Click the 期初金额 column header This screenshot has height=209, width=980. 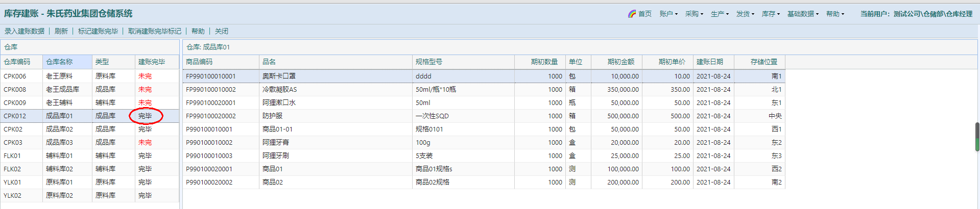click(620, 62)
